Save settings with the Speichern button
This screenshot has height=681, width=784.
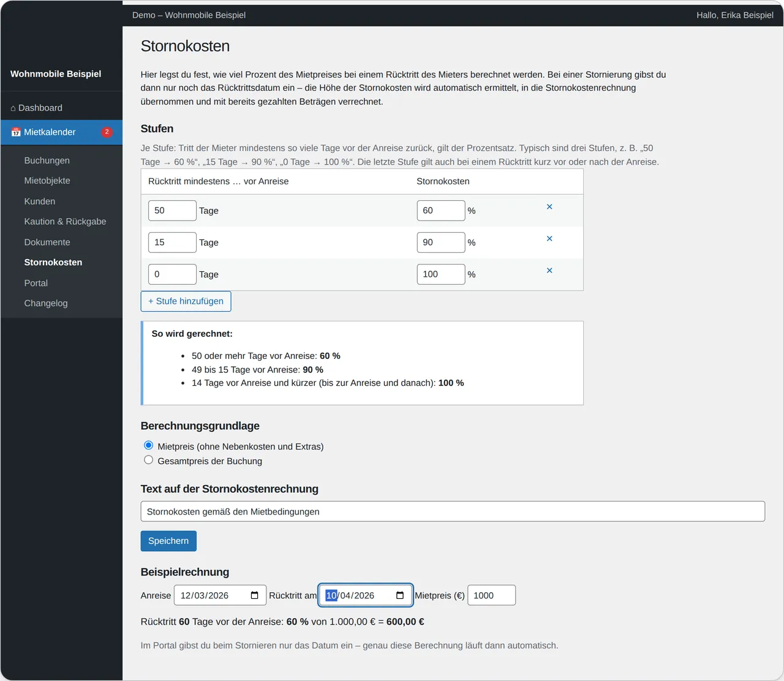(x=168, y=541)
